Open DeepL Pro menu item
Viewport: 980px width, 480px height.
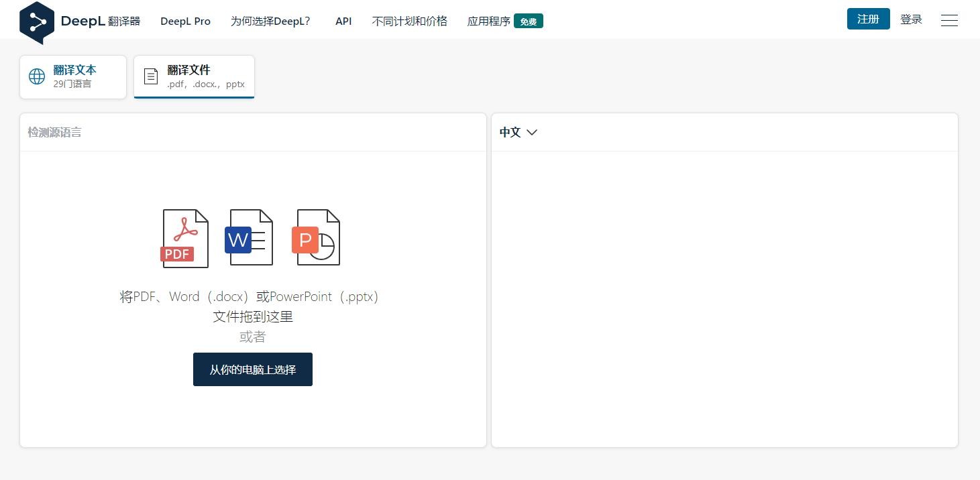click(x=185, y=21)
